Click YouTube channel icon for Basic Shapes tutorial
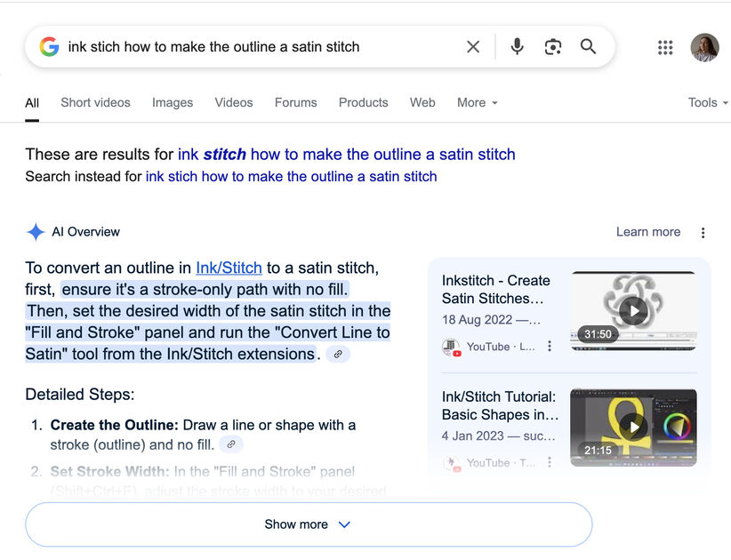Image resolution: width=731 pixels, height=560 pixels. pos(451,462)
